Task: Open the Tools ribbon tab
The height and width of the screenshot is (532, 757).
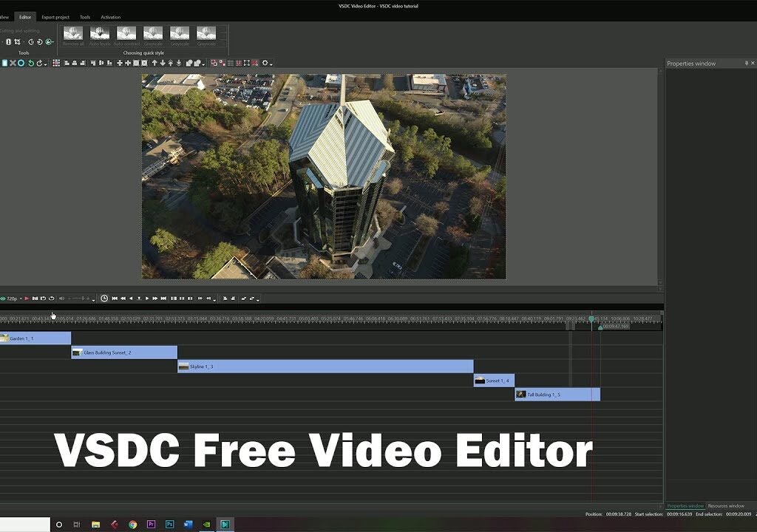Action: 85,17
